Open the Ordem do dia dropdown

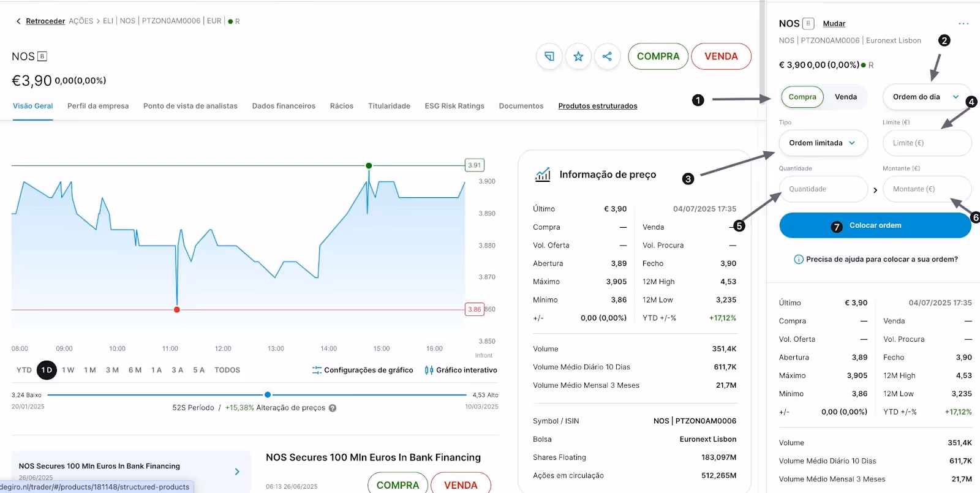[x=927, y=97]
